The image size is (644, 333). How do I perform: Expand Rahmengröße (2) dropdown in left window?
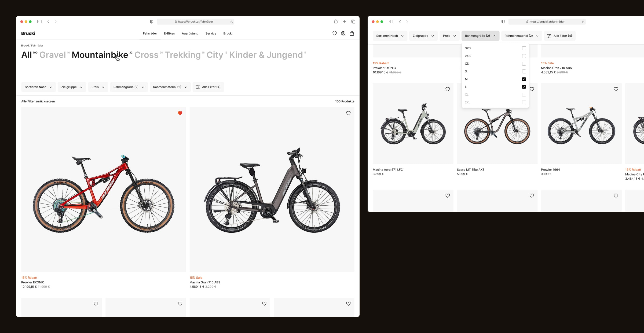129,87
